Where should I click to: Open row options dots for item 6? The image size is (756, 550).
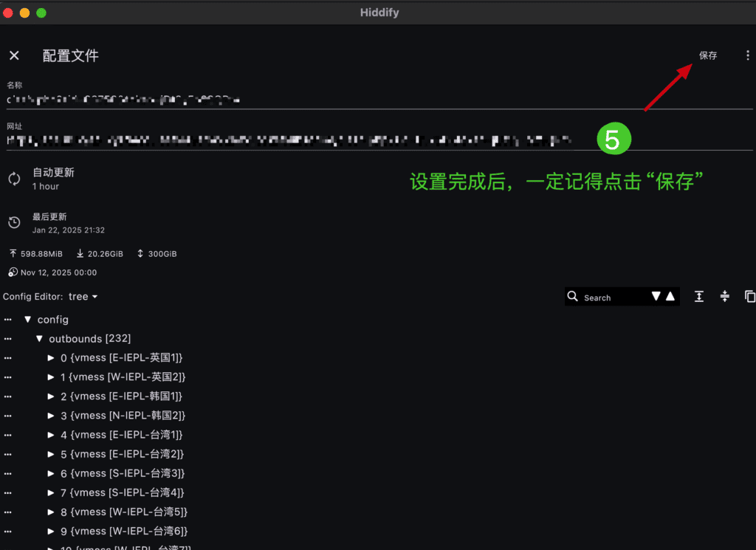(x=7, y=474)
